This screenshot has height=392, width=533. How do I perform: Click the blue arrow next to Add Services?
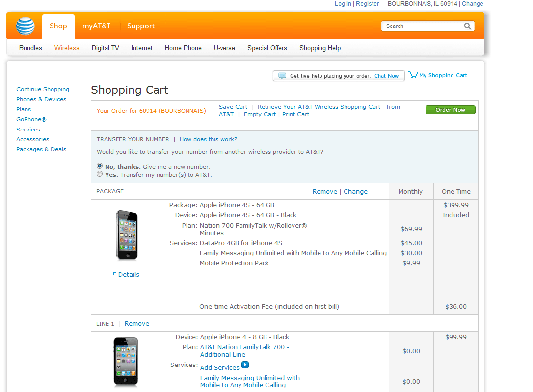click(245, 365)
